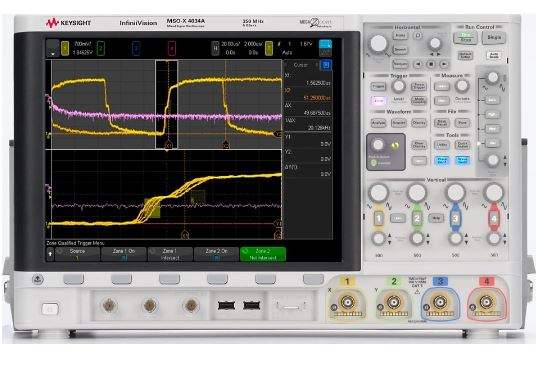Open the Save/Recall menu key
The width and height of the screenshot is (557, 367).
(x=442, y=123)
